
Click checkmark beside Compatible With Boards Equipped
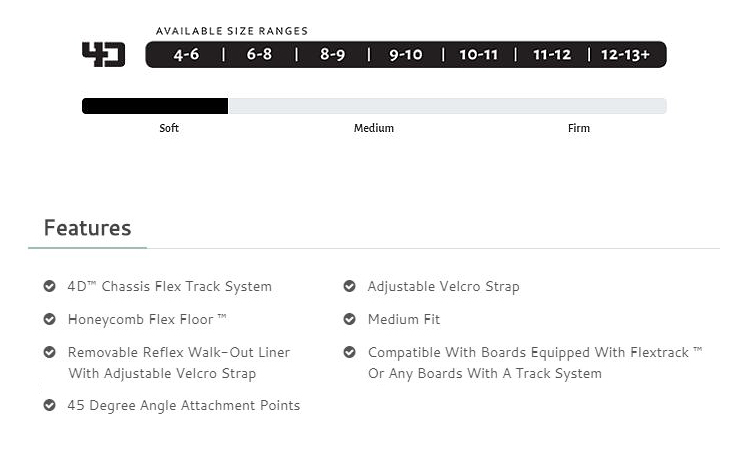349,352
